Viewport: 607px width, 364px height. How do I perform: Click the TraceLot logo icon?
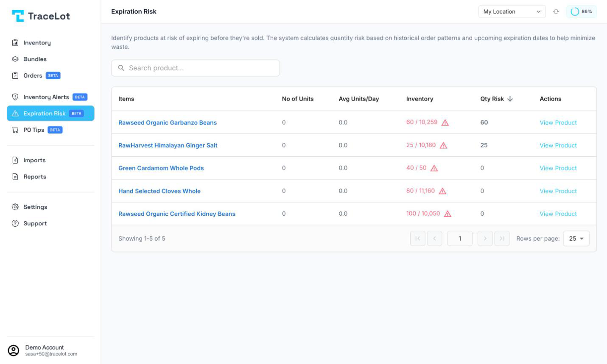point(18,16)
